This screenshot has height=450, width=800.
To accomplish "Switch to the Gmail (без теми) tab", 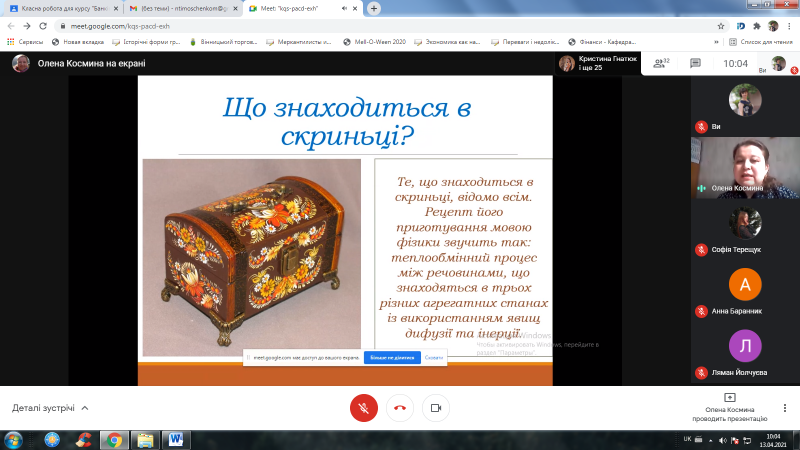I will [184, 9].
